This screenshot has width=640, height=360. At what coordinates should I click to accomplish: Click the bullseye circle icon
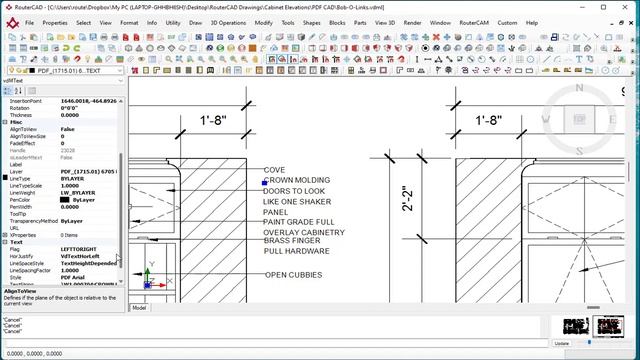[425, 48]
